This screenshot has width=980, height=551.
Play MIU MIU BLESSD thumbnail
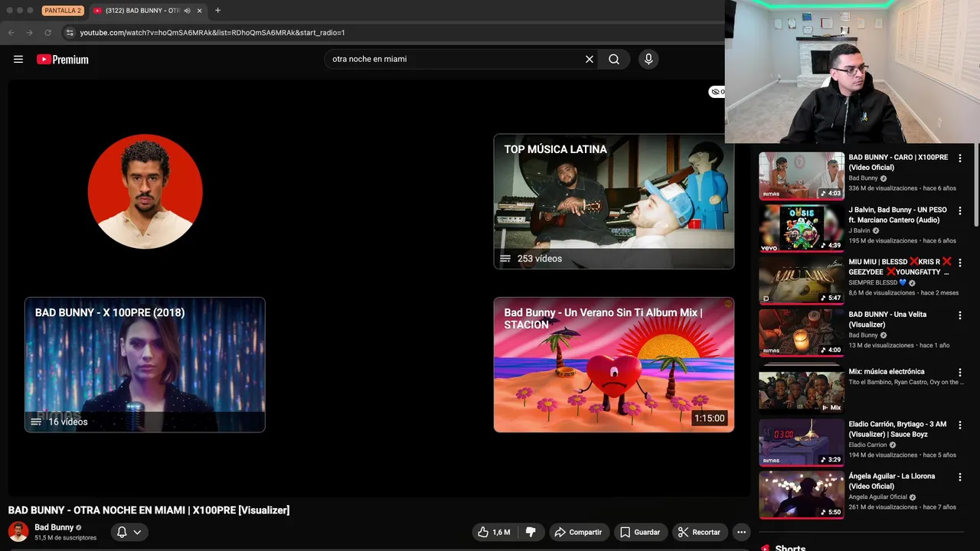pyautogui.click(x=802, y=280)
